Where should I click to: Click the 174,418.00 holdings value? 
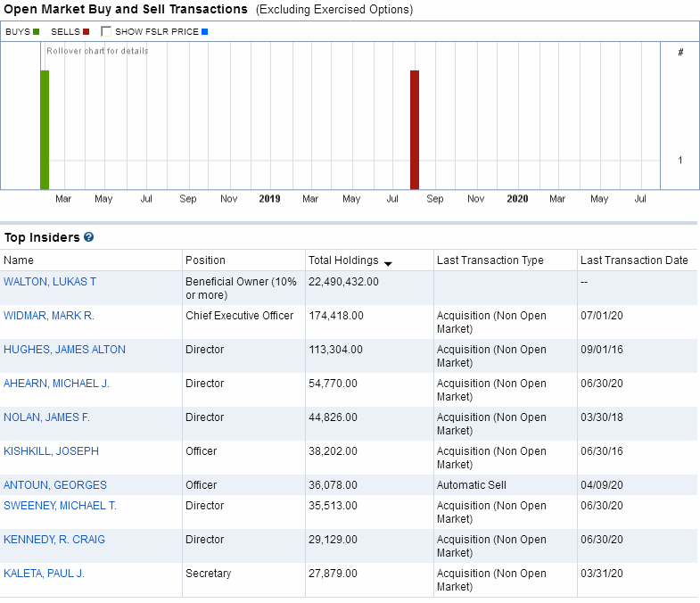click(336, 316)
